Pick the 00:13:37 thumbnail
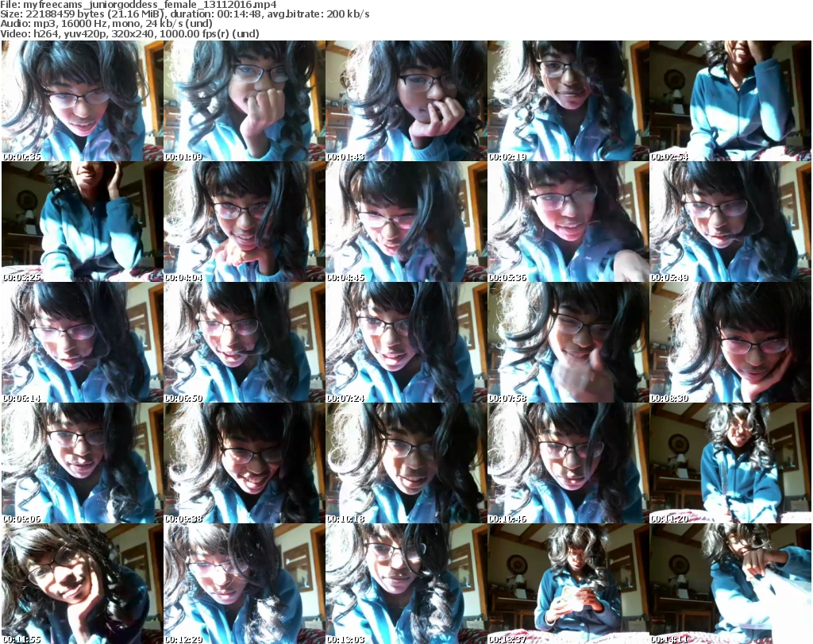The height and width of the screenshot is (644, 813). point(568,584)
